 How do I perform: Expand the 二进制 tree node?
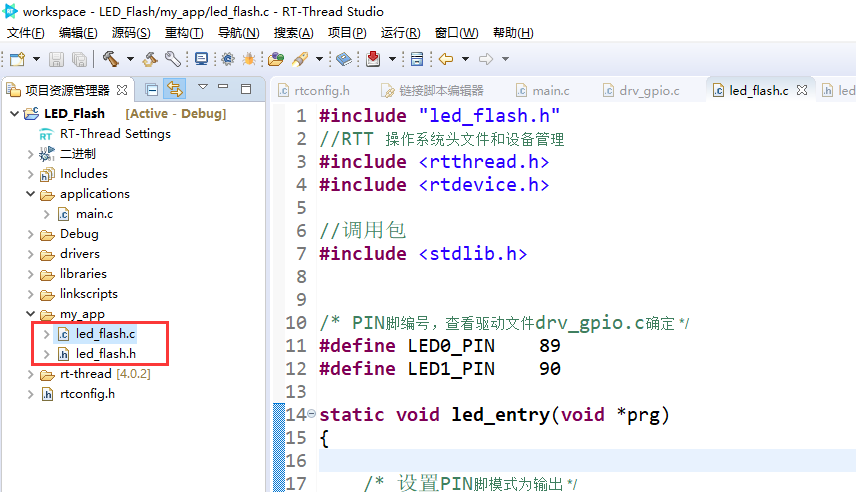(31, 155)
